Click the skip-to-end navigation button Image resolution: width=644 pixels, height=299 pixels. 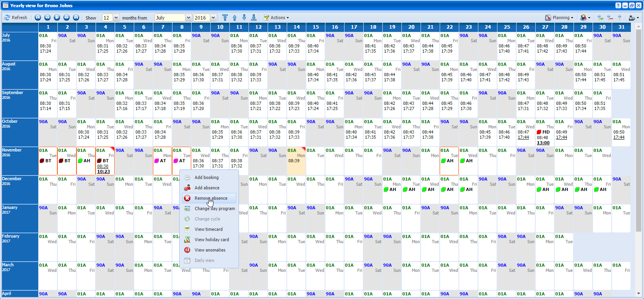tap(76, 18)
